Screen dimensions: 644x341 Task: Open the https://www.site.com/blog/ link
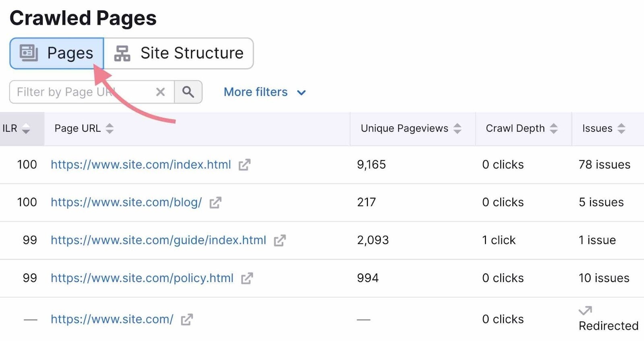[x=126, y=203]
